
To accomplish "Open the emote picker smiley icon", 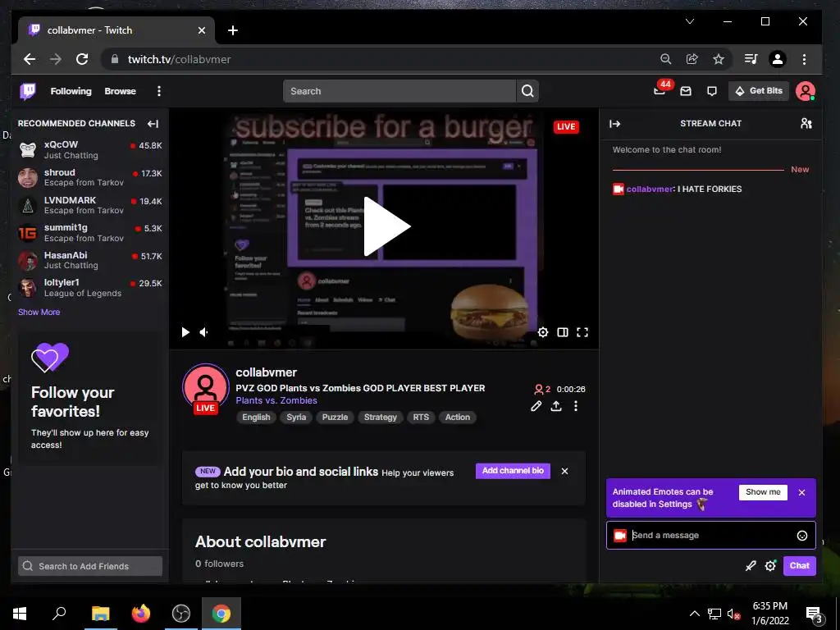I will coord(802,536).
